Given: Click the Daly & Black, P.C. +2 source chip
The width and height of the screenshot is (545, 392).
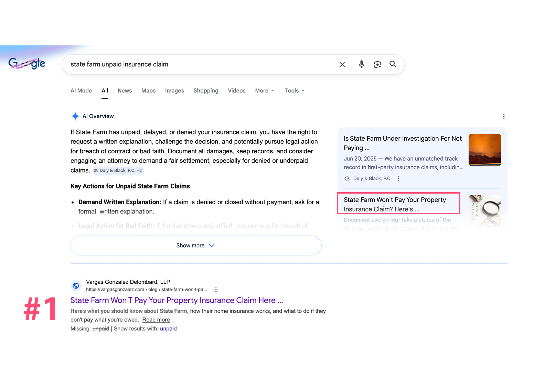Looking at the screenshot, I should pos(118,171).
